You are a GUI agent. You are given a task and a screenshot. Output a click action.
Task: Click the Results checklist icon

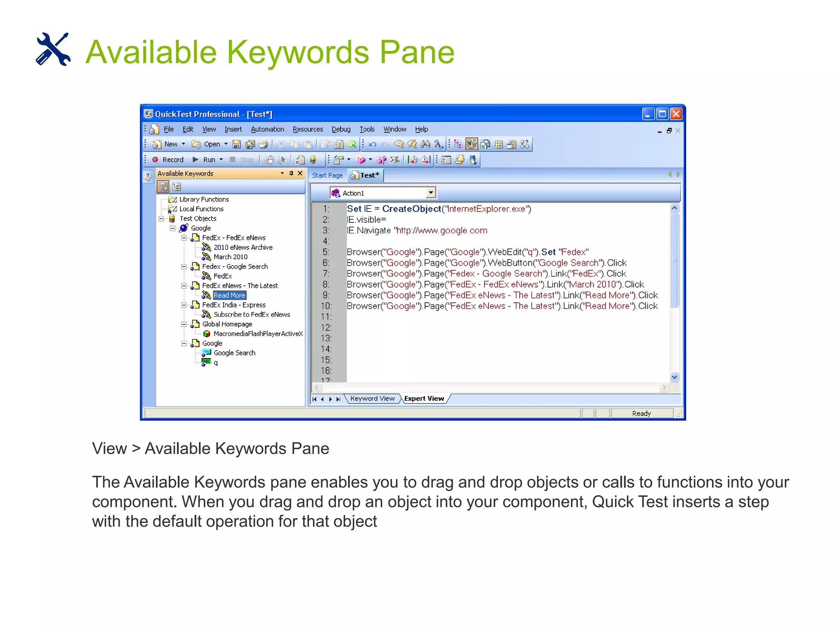tap(300, 160)
